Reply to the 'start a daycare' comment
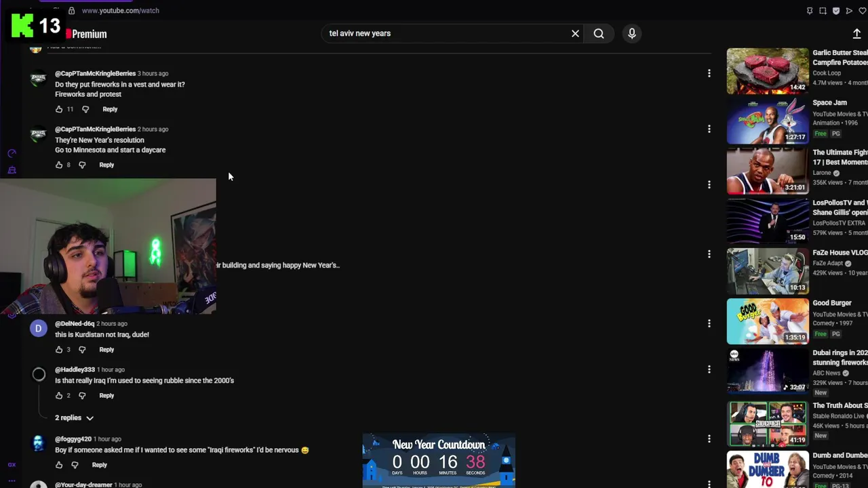Viewport: 868px width, 488px height. pos(106,165)
